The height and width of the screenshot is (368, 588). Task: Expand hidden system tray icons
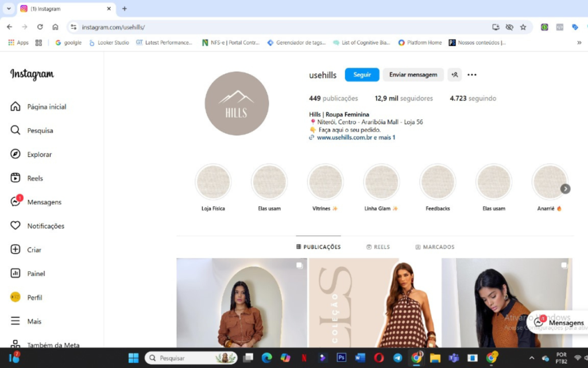pos(531,358)
